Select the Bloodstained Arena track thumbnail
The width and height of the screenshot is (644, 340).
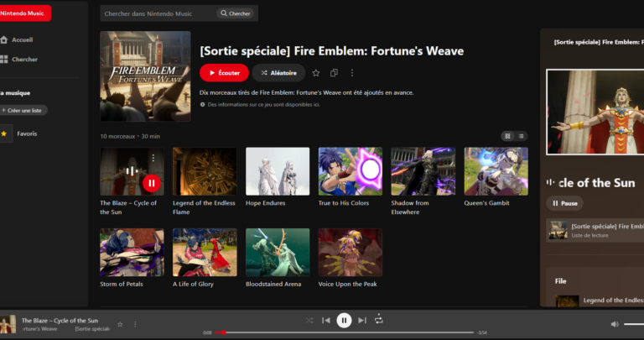click(x=278, y=253)
